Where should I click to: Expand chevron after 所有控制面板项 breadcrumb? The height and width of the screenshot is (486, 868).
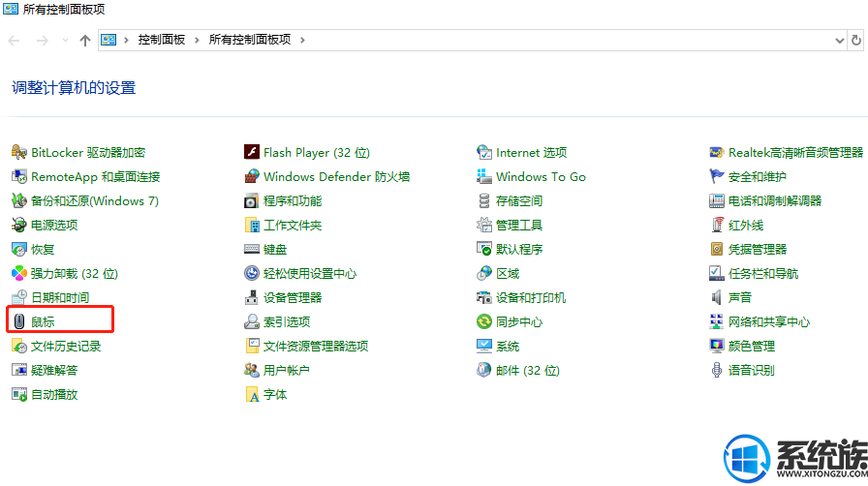302,40
